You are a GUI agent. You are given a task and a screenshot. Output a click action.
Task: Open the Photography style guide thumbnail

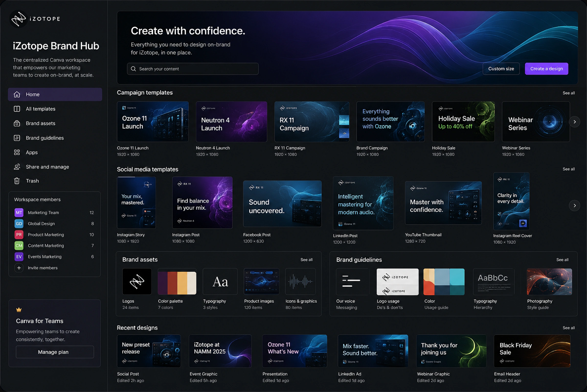[x=549, y=282]
